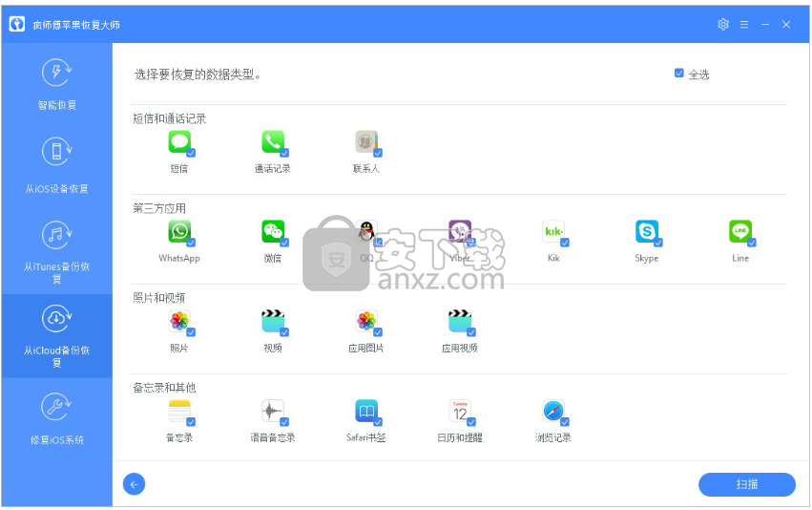Click the 照片和视频 section heading
This screenshot has width=812, height=510.
pyautogui.click(x=159, y=298)
